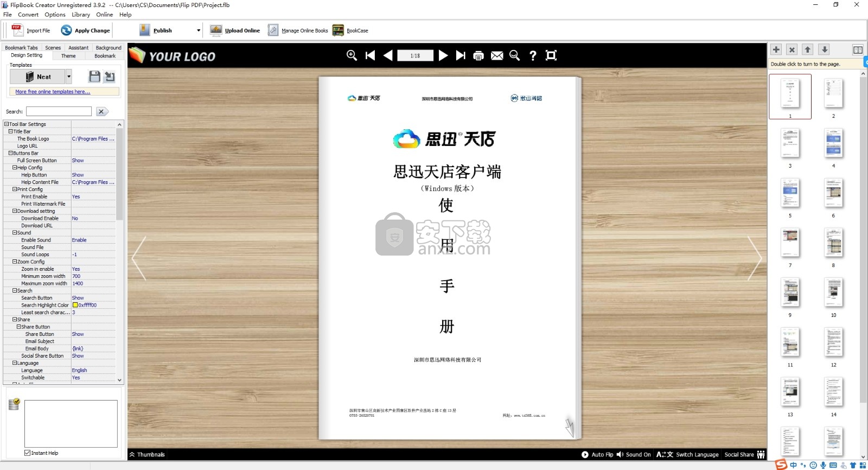
Task: Collapse the Print Config node
Action: (x=15, y=189)
